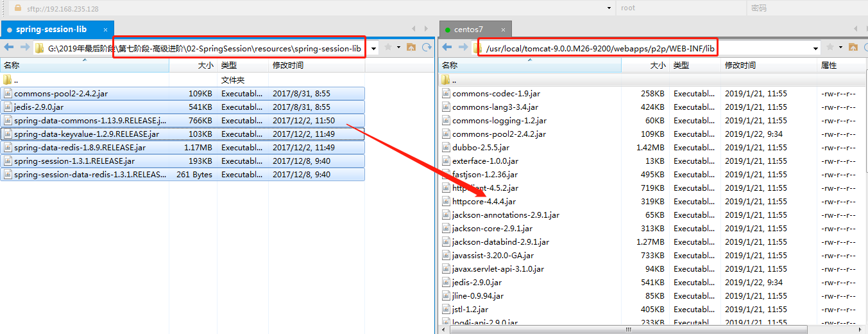Close the centos7 session tab
Viewport: 868px width, 334px height.
click(504, 30)
